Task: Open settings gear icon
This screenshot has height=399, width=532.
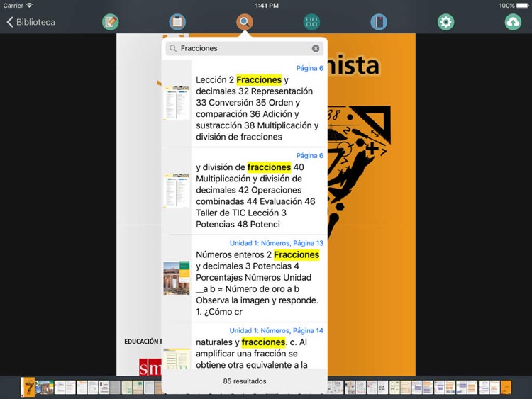Action: pyautogui.click(x=446, y=22)
